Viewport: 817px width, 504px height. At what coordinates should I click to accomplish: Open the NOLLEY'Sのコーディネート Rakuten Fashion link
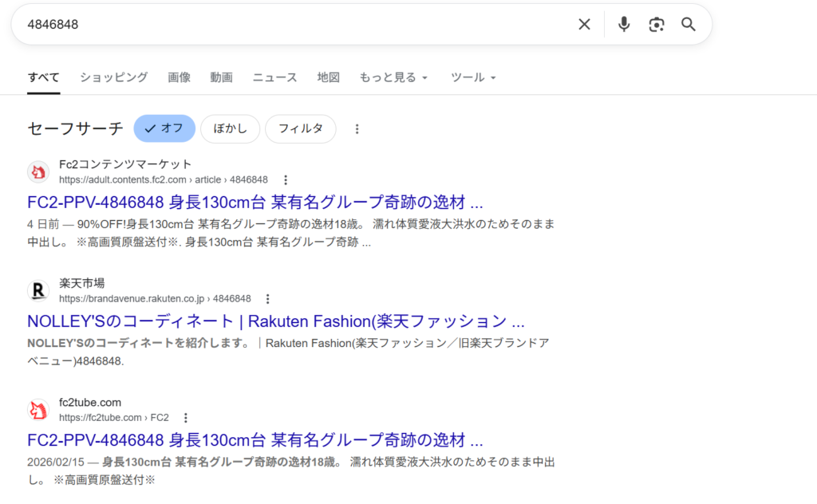pyautogui.click(x=275, y=321)
